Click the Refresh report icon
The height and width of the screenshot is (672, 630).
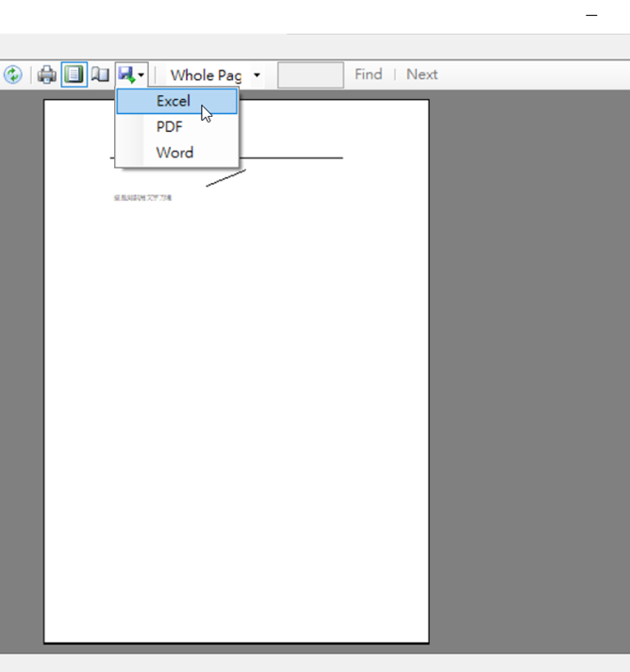(13, 74)
